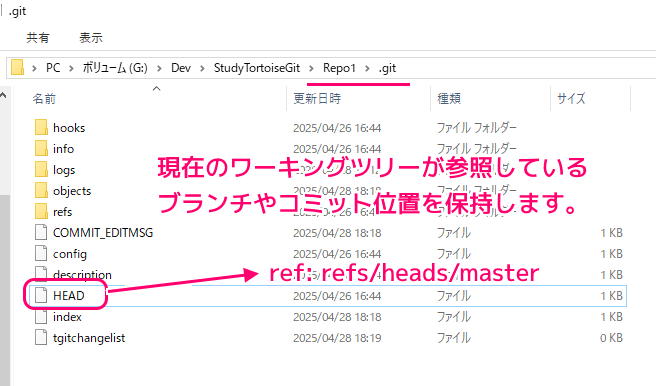
Task: Expand chevron after StudyTortoiseGit breadcrumb
Action: pos(311,68)
